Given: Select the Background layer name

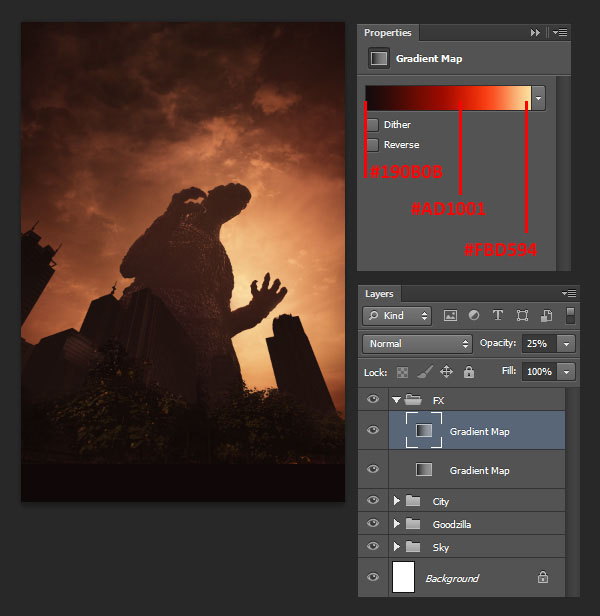Looking at the screenshot, I should (452, 578).
